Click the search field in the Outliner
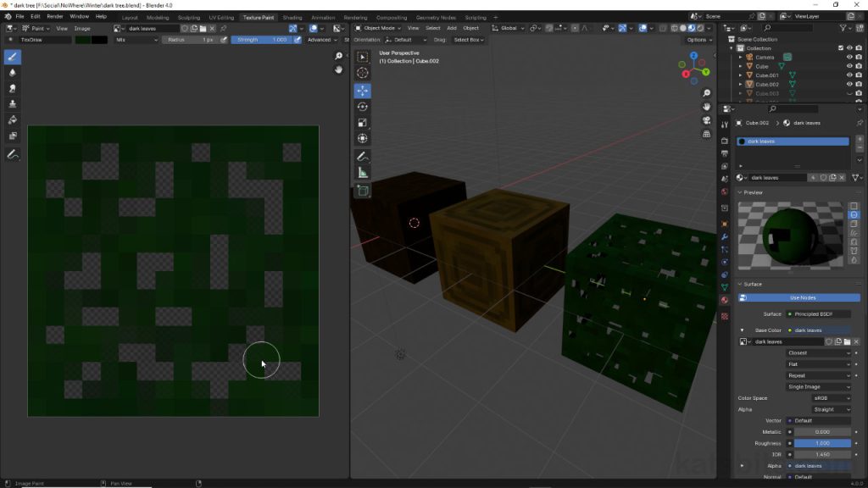 [x=787, y=28]
